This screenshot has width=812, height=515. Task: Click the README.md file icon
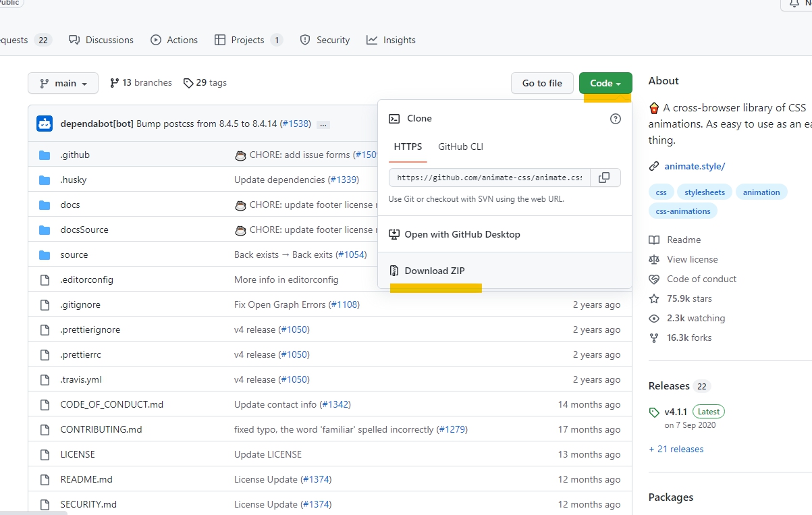[45, 479]
